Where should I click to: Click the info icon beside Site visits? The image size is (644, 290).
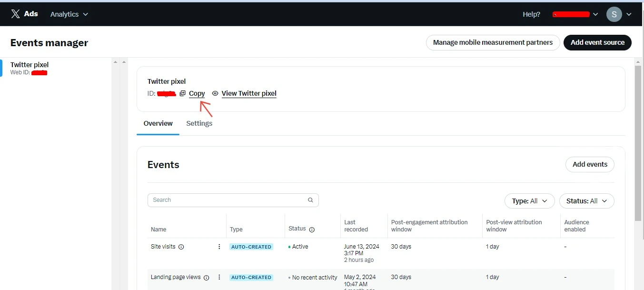click(x=181, y=247)
